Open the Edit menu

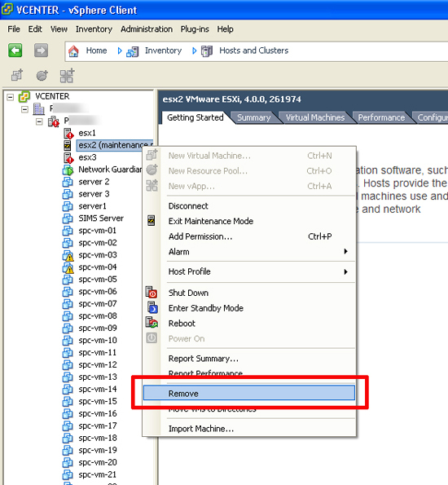click(x=35, y=29)
